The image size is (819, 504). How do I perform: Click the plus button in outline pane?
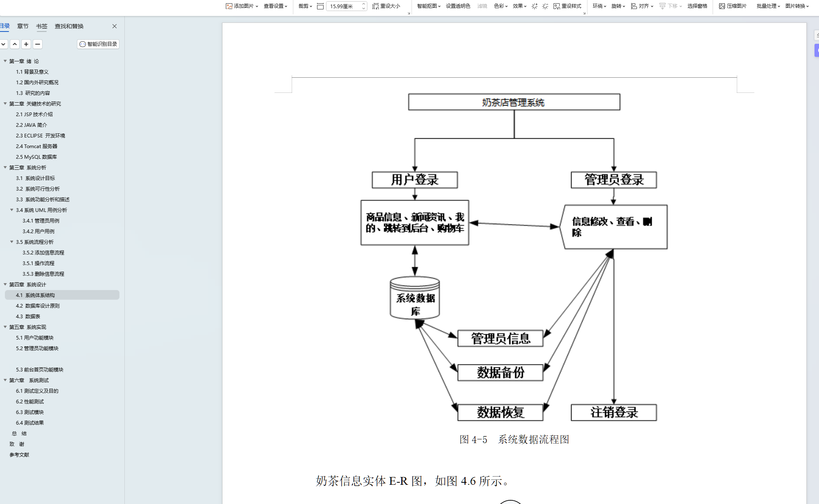(x=26, y=44)
